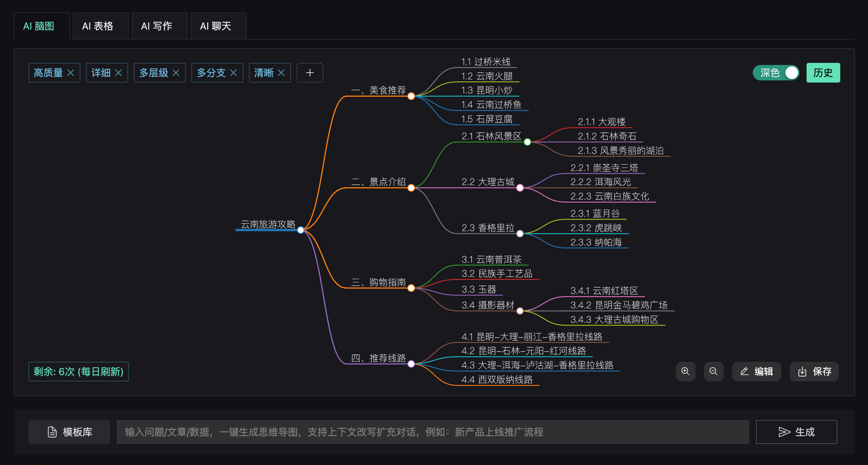Select the 4.3 大理–洱海–泸沽湖–香格里拉线路 node
This screenshot has width=868, height=465.
pos(538,365)
